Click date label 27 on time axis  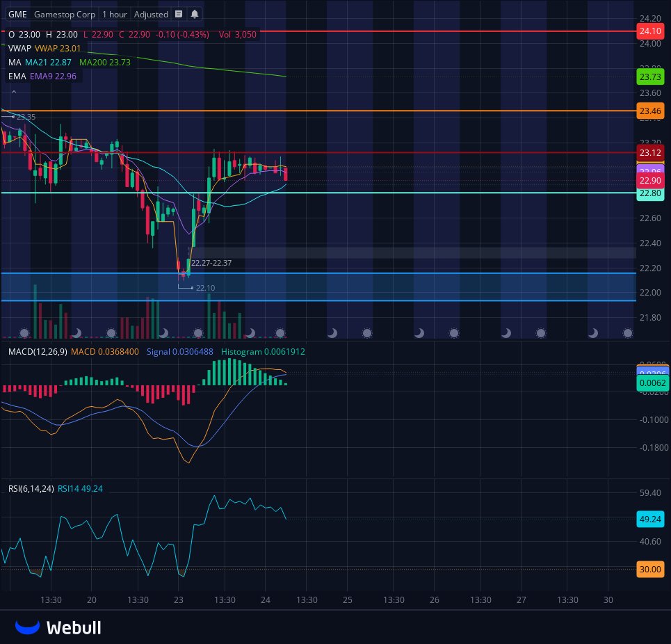click(522, 600)
